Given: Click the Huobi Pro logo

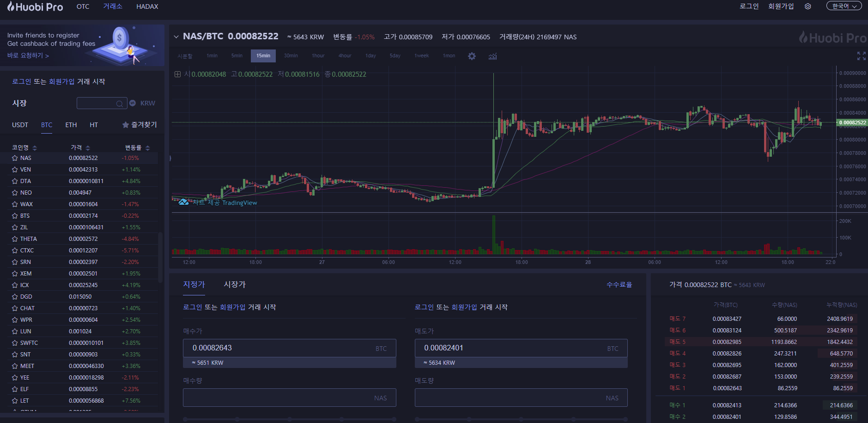Looking at the screenshot, I should (35, 6).
